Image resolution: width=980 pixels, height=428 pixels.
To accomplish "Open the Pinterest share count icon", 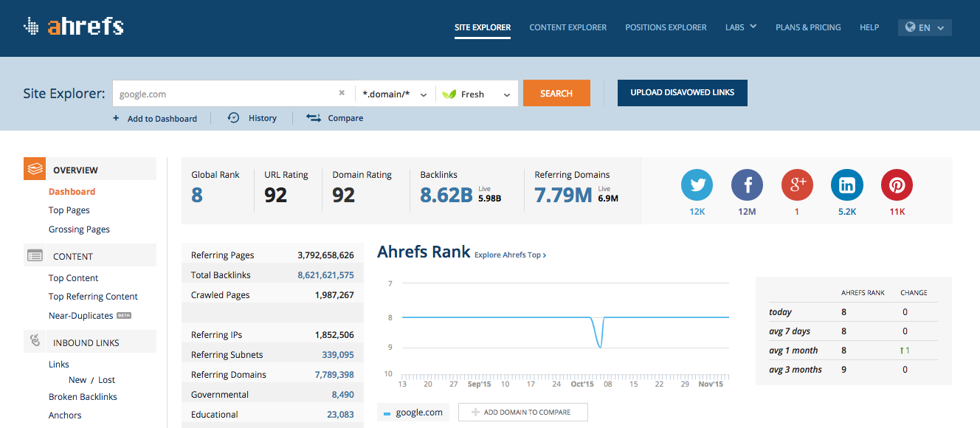I will pos(897,185).
